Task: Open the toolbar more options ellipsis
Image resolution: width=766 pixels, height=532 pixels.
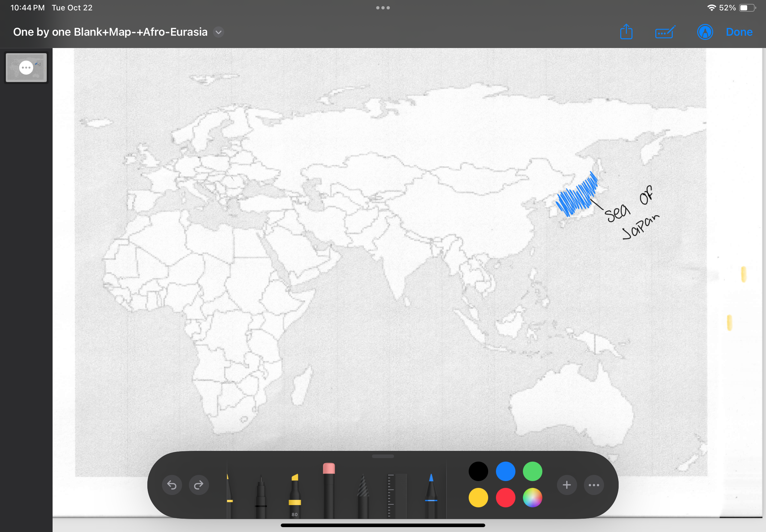Action: (x=594, y=485)
